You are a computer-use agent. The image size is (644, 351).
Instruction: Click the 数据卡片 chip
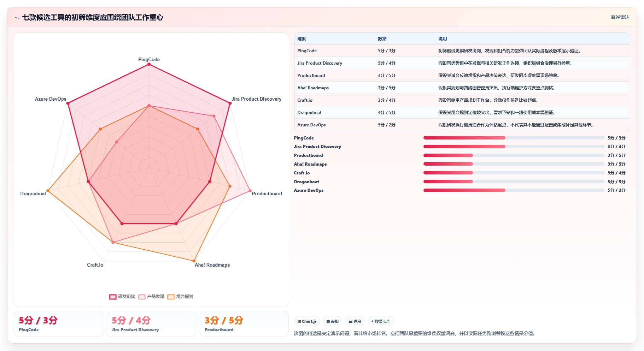pos(380,321)
